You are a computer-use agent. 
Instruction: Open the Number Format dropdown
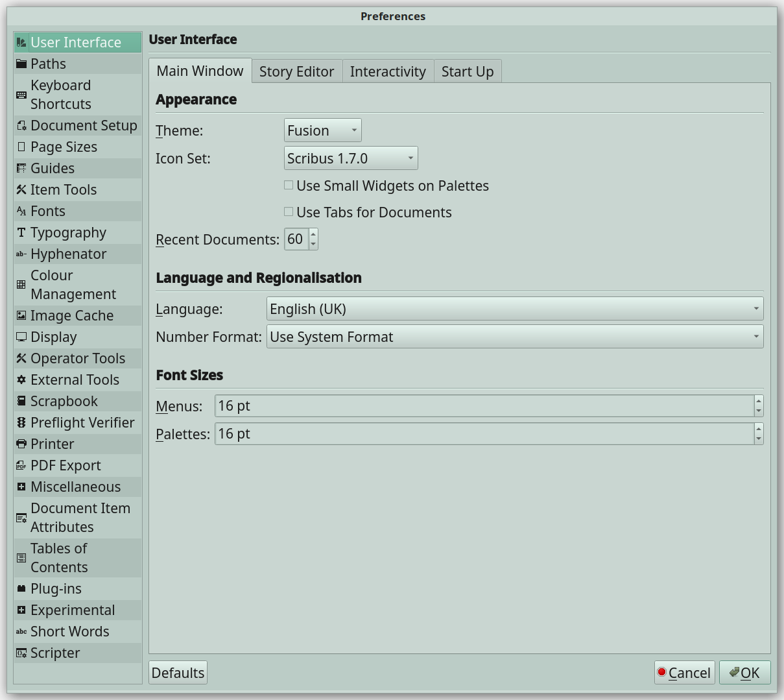point(514,337)
